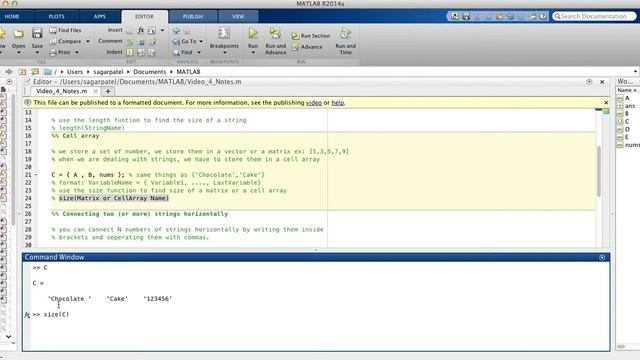Screen dimensions: 640x360
Task: Switch to the PUBLISH ribbon tab
Action: [193, 16]
